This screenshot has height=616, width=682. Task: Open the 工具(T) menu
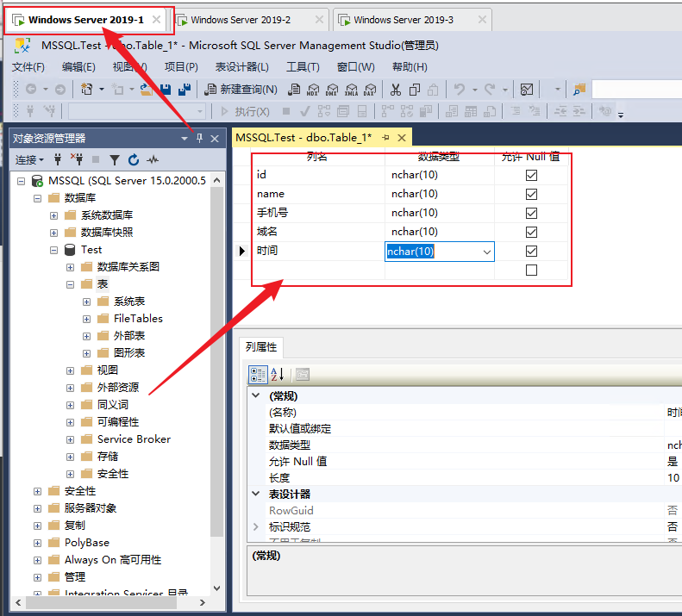tap(303, 67)
